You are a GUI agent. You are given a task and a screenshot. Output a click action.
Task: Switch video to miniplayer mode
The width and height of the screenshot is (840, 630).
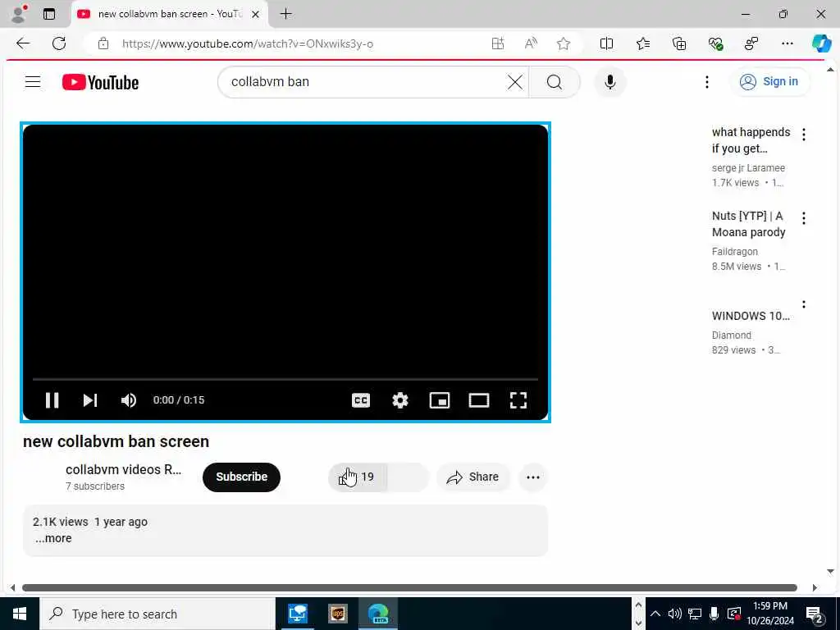click(x=440, y=400)
